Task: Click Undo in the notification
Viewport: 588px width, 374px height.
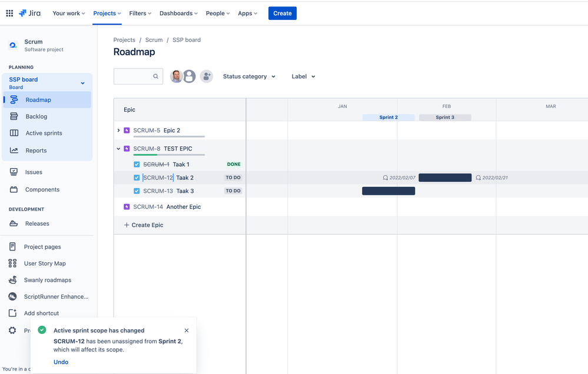Action: tap(61, 362)
